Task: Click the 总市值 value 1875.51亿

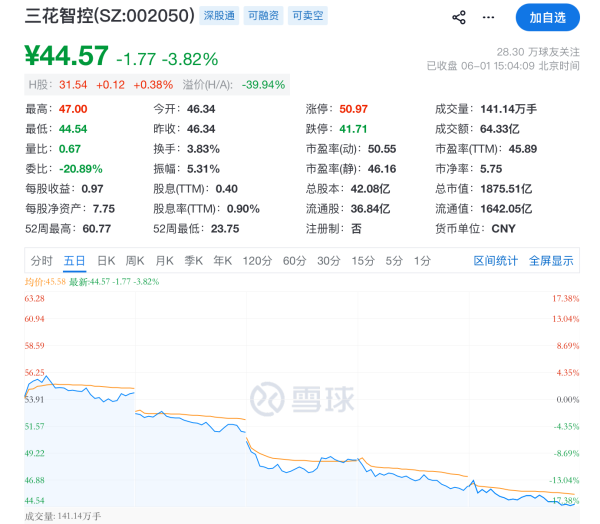Action: pos(506,189)
